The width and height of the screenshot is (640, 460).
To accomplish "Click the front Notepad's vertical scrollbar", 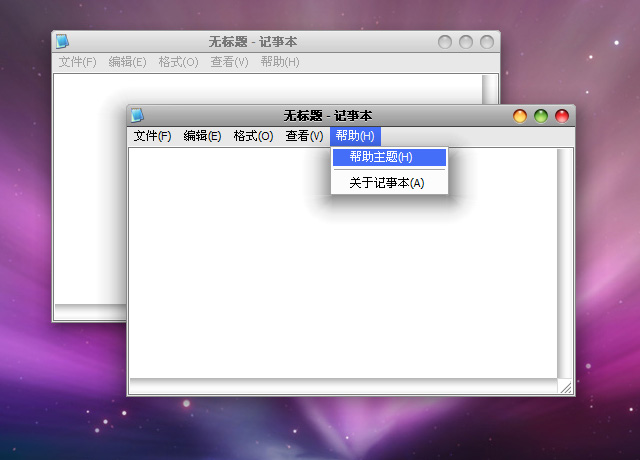I will tap(565, 263).
